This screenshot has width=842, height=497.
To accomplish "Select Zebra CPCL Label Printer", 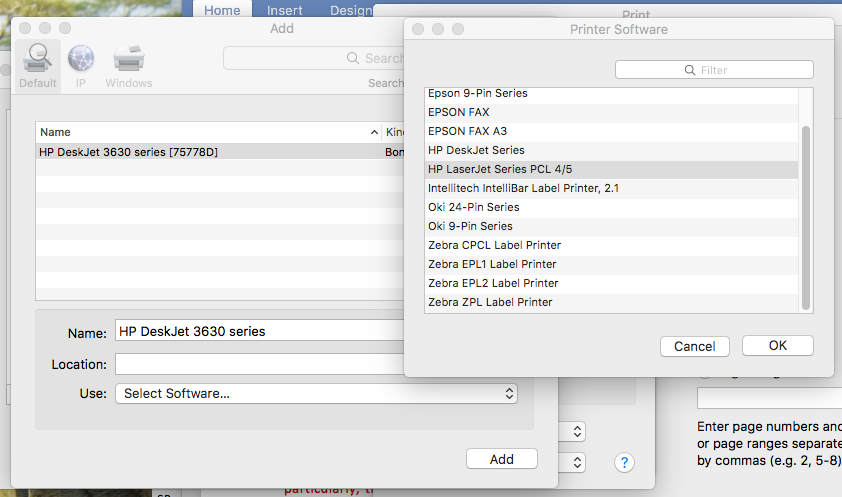I will point(611,245).
